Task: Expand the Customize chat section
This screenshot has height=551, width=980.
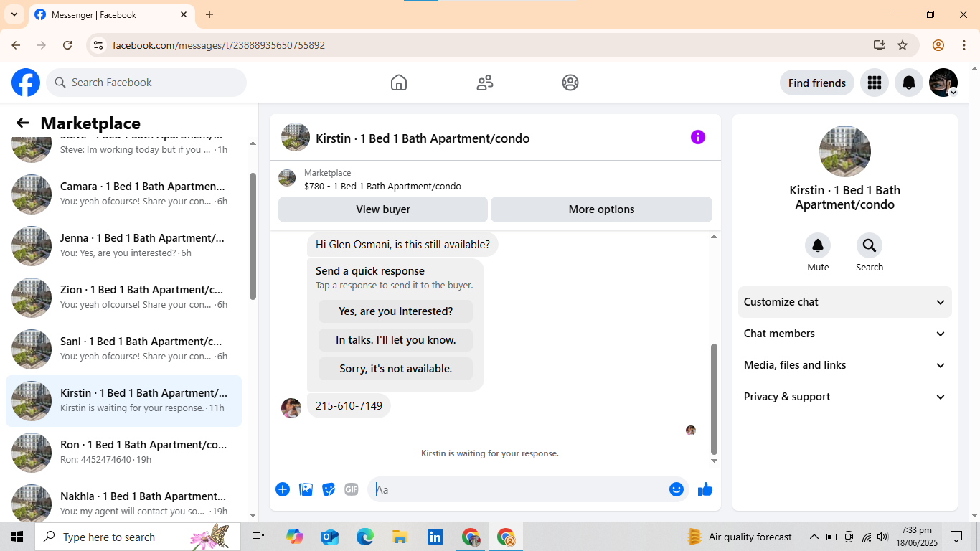Action: click(x=845, y=302)
